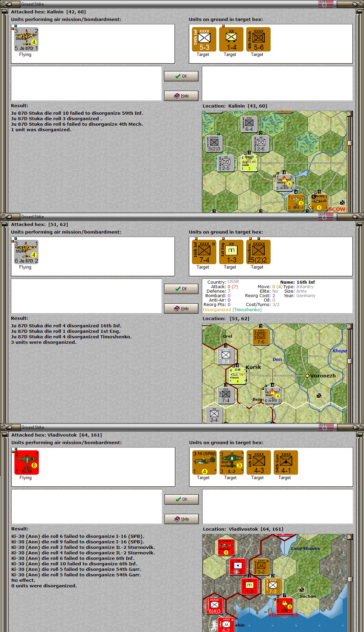Click the 6-4 counter on Kalinin map
This screenshot has height=632, width=364.
[x=249, y=124]
